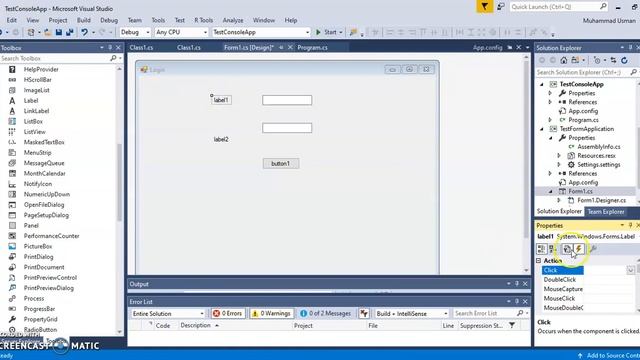Open the Build menu
This screenshot has width=640, height=360.
pyautogui.click(x=84, y=20)
